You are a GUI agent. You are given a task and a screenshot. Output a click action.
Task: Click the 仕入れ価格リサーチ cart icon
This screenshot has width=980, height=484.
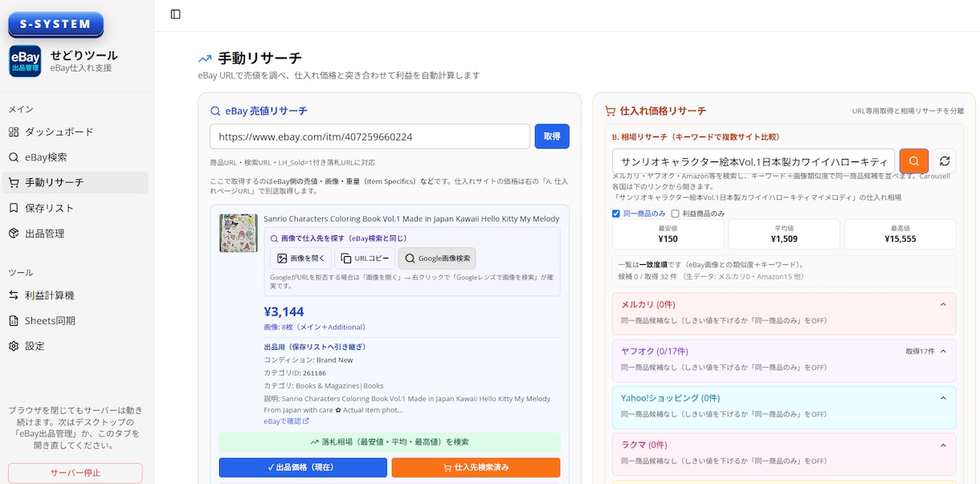[610, 111]
